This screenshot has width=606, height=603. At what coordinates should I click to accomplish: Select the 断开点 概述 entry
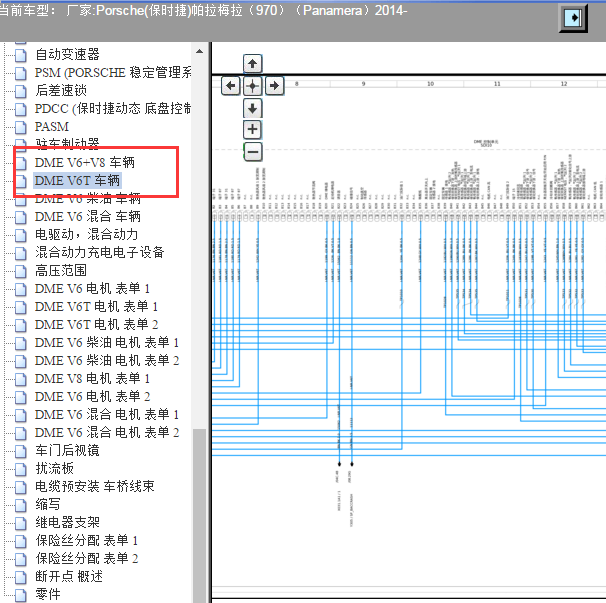[x=69, y=576]
